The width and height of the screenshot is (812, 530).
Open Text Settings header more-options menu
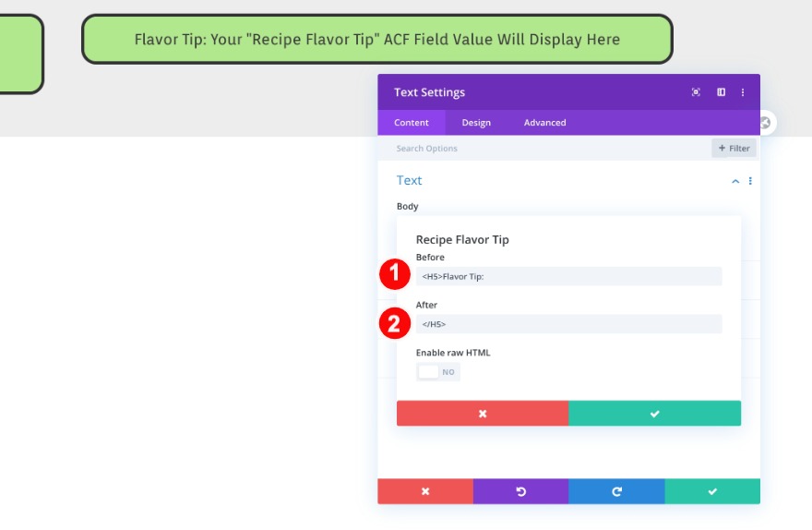point(743,92)
